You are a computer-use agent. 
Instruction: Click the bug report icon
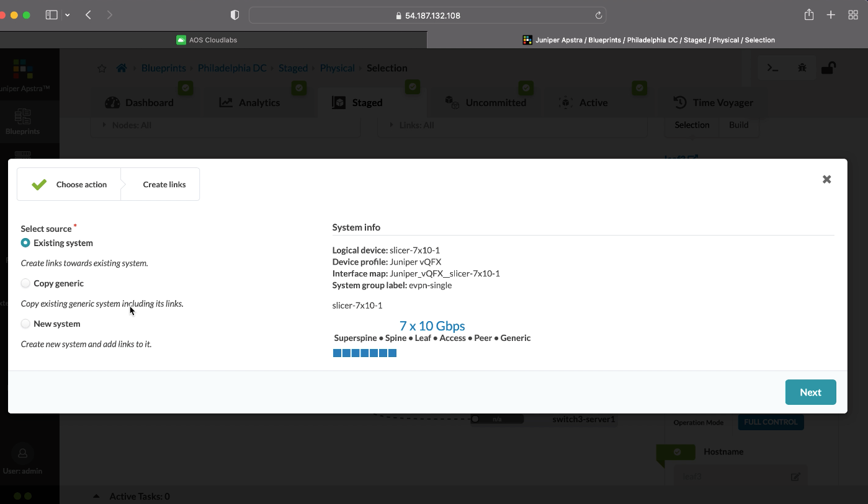[802, 68]
